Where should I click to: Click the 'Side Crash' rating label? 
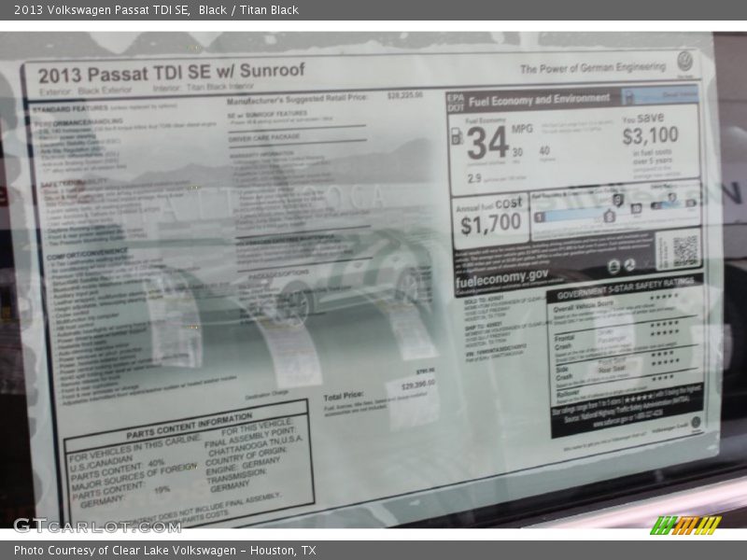pyautogui.click(x=563, y=373)
